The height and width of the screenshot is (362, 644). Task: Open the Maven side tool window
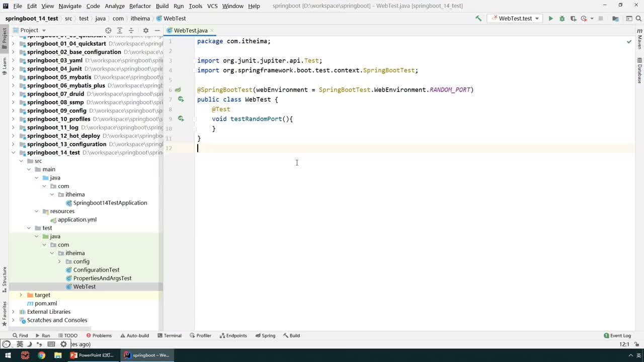coord(639,39)
